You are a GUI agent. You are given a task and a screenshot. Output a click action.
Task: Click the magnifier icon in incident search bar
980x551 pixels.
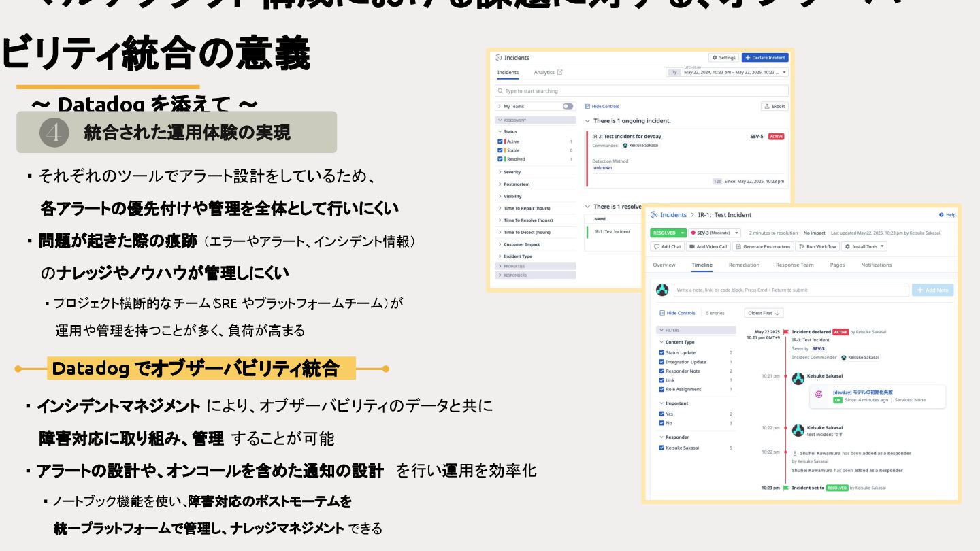[500, 90]
